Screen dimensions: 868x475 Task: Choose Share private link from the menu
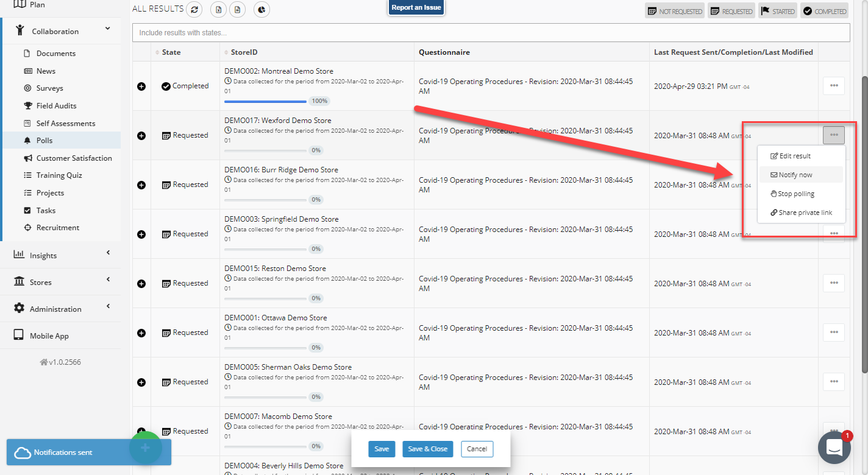click(801, 213)
